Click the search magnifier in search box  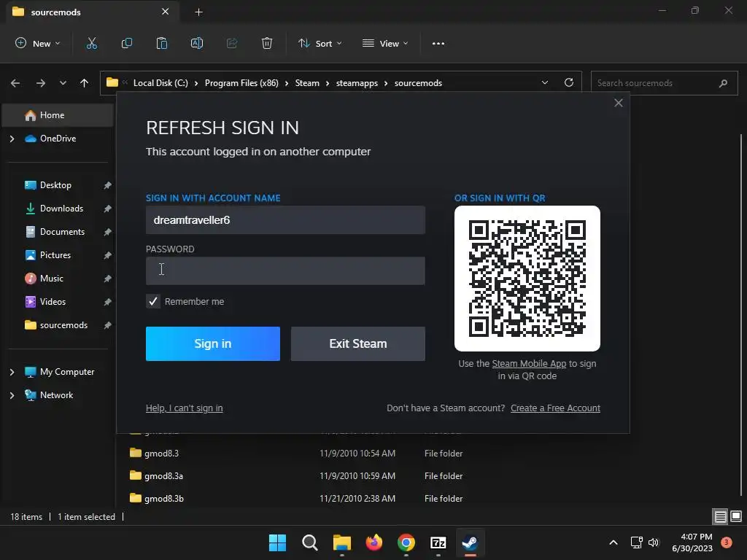pyautogui.click(x=723, y=83)
